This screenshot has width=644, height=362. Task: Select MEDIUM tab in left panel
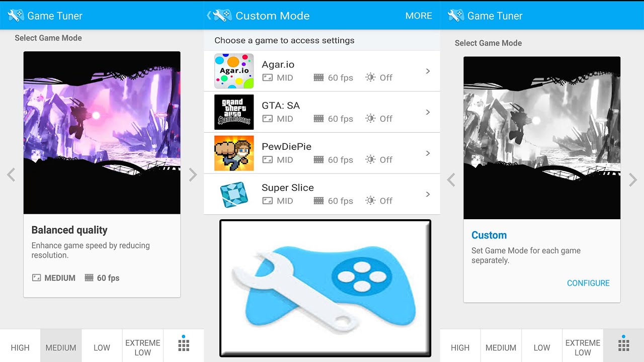61,346
